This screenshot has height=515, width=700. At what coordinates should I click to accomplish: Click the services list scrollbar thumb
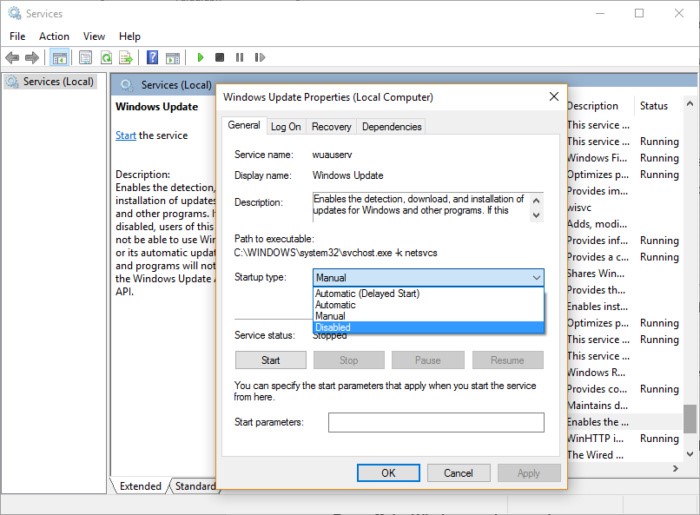pos(690,419)
